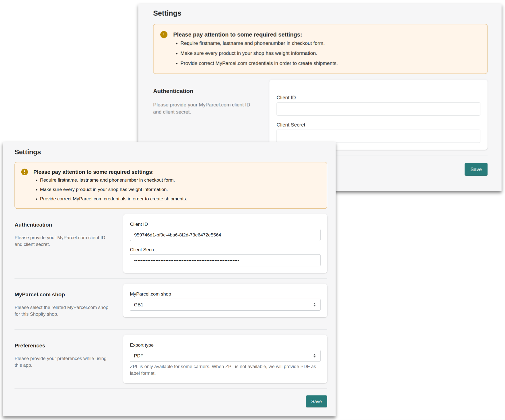Open the MyParcel.com shop dropdown showing GB1

[225, 305]
